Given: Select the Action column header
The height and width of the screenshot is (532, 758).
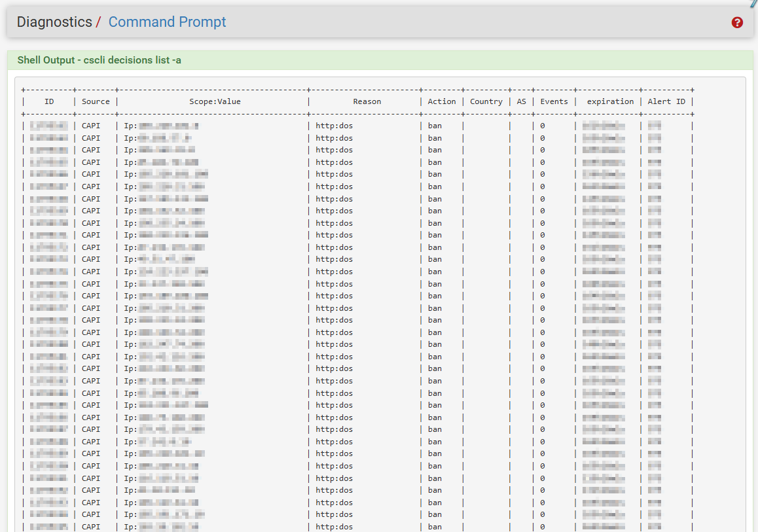Looking at the screenshot, I should (x=442, y=101).
